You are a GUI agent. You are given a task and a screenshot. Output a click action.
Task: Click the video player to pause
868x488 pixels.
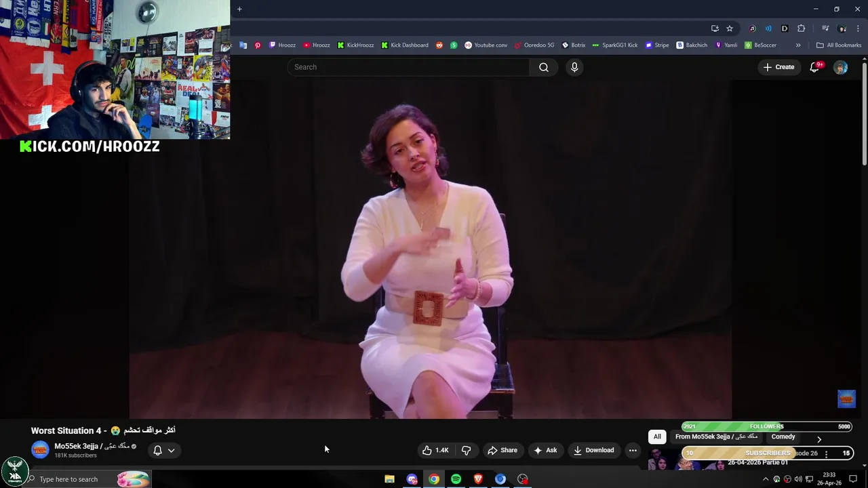tap(430, 249)
